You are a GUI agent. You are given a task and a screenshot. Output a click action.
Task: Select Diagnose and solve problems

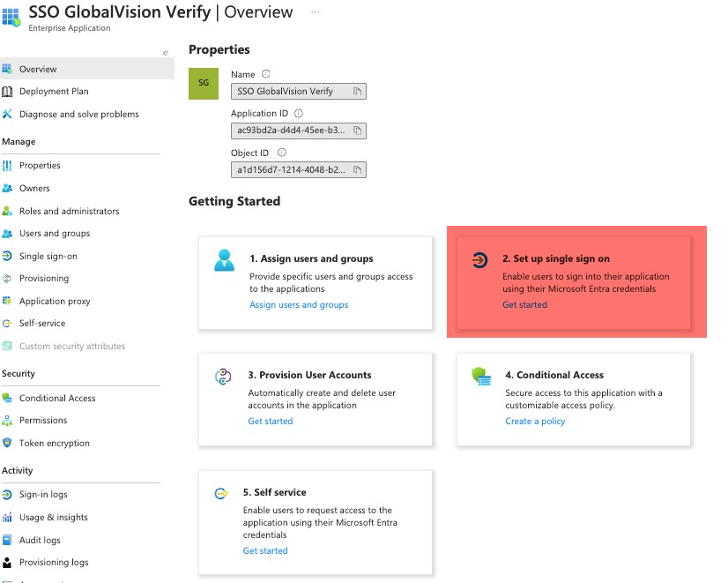click(78, 114)
